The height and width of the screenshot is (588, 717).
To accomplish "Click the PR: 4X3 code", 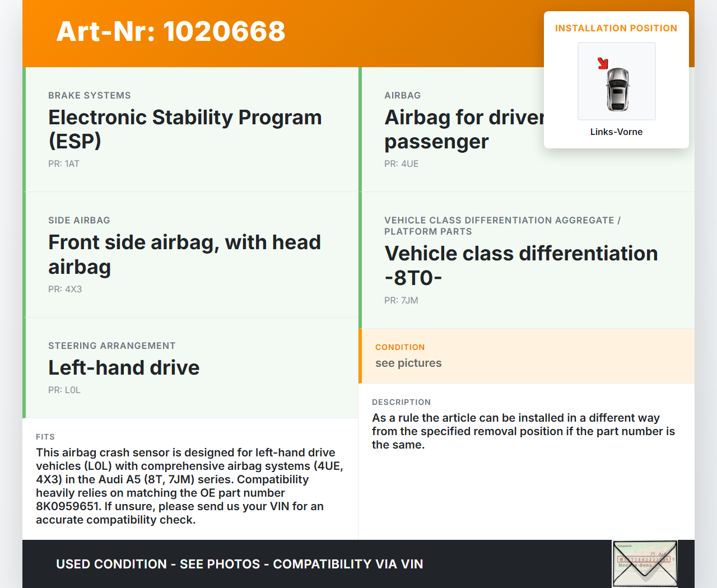I will (65, 290).
